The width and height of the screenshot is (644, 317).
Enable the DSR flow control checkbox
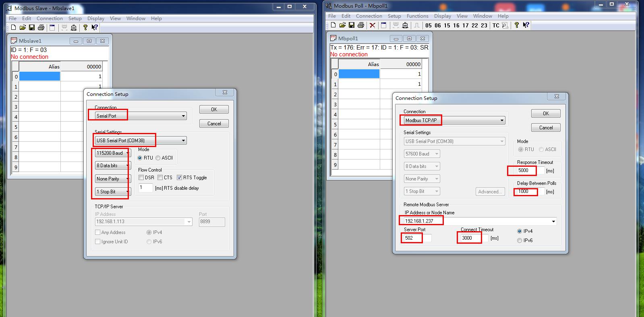pyautogui.click(x=141, y=178)
